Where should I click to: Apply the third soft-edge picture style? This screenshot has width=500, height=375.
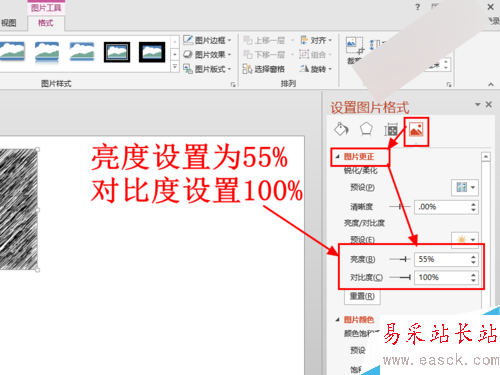click(x=82, y=52)
